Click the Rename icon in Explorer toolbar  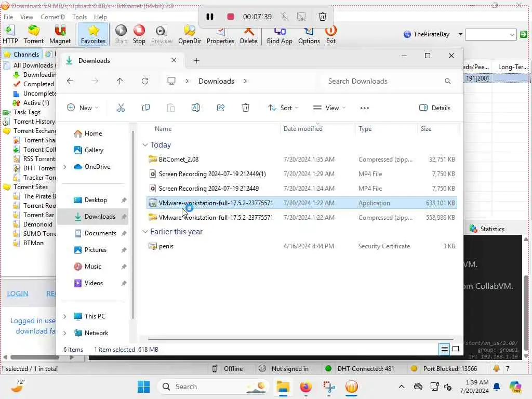(x=196, y=108)
